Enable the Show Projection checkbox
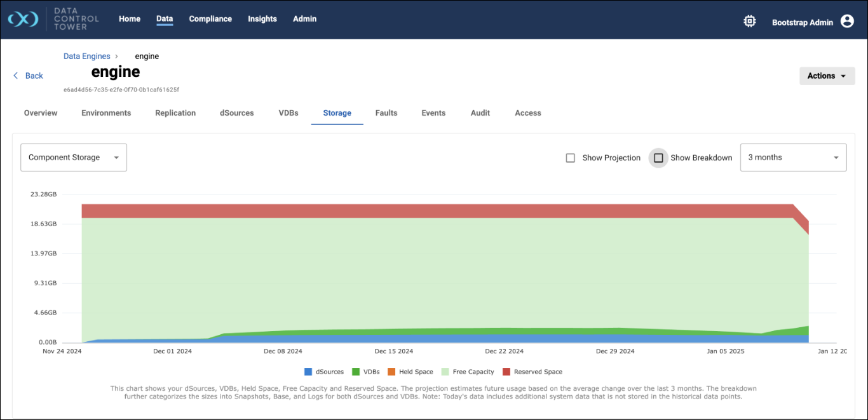 (571, 158)
